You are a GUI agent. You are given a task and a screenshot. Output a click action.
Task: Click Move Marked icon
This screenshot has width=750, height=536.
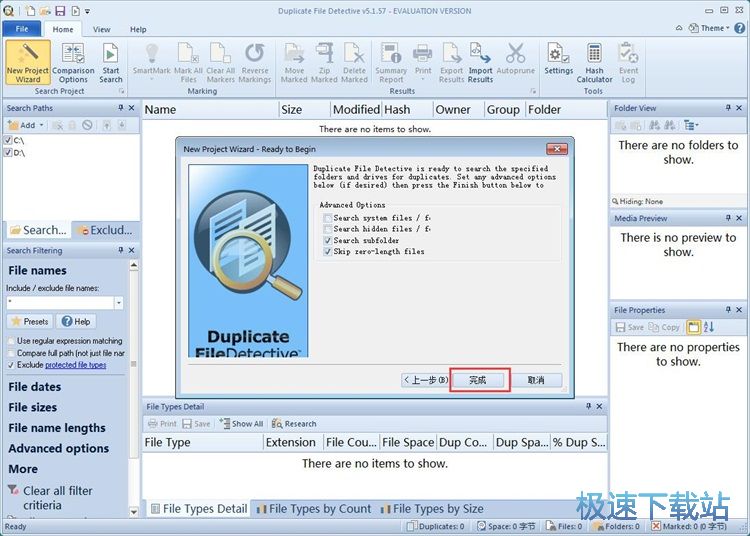coord(294,62)
